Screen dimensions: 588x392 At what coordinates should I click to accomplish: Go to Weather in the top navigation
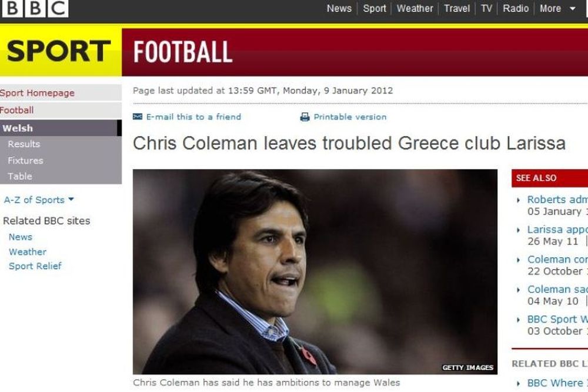tap(415, 8)
